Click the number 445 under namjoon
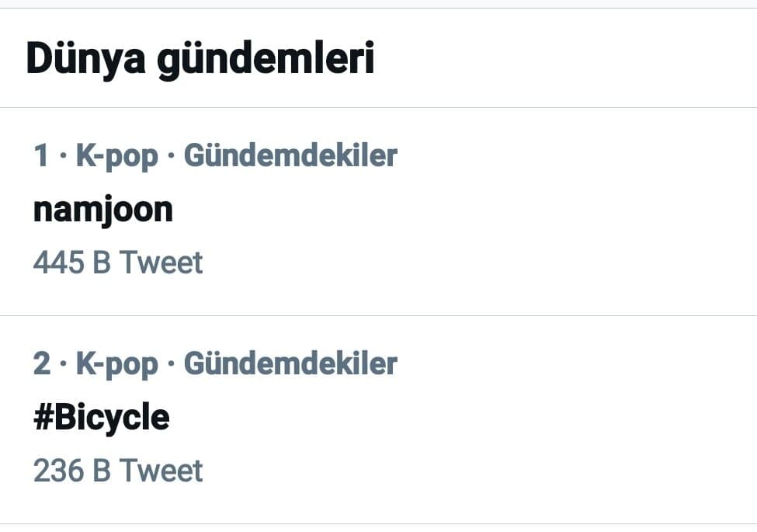Image resolution: width=757 pixels, height=532 pixels. pos(58,263)
